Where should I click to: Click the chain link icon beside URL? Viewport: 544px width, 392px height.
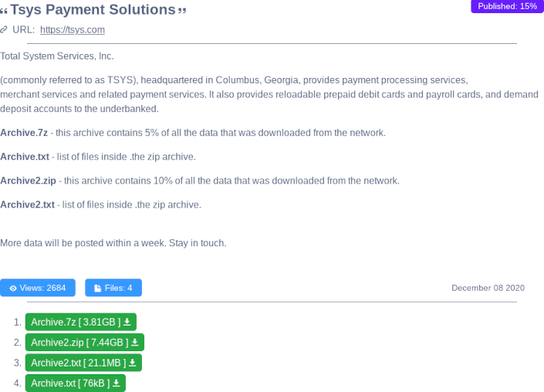coord(4,30)
